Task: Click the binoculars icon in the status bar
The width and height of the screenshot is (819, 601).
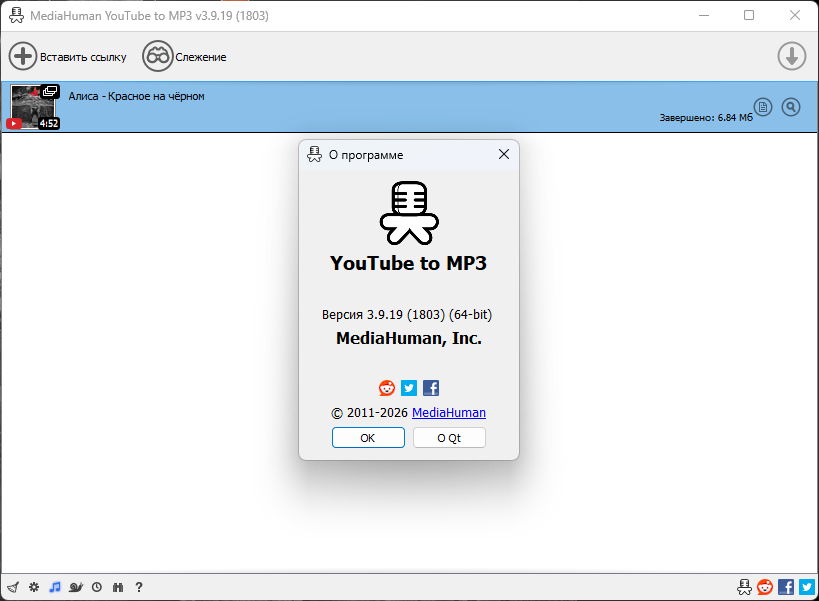Action: point(118,587)
